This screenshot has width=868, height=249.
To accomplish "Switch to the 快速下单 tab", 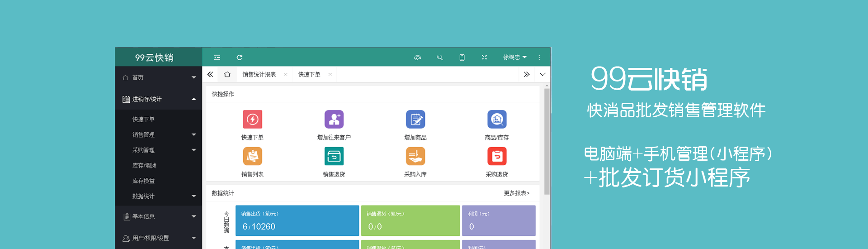I will pos(309,74).
